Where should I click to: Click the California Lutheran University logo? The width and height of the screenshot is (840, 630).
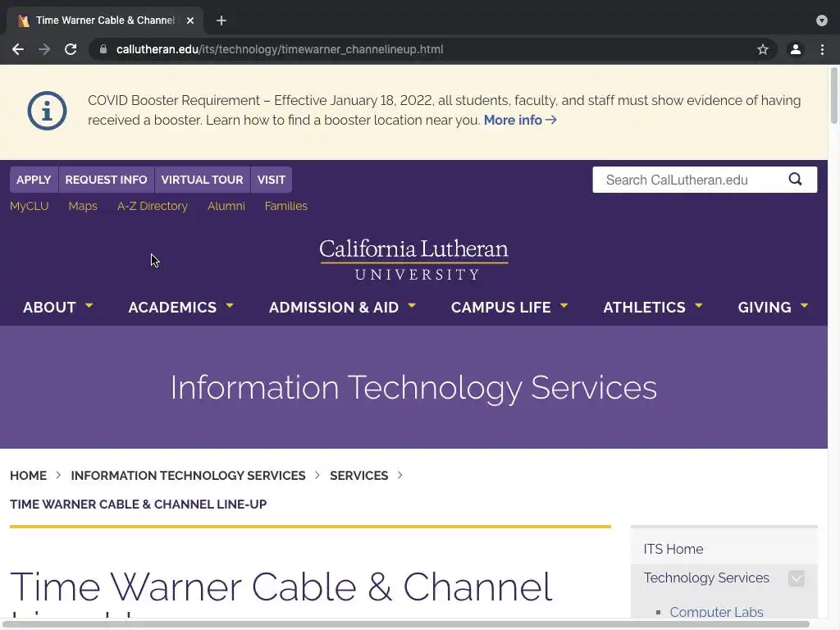(x=414, y=259)
